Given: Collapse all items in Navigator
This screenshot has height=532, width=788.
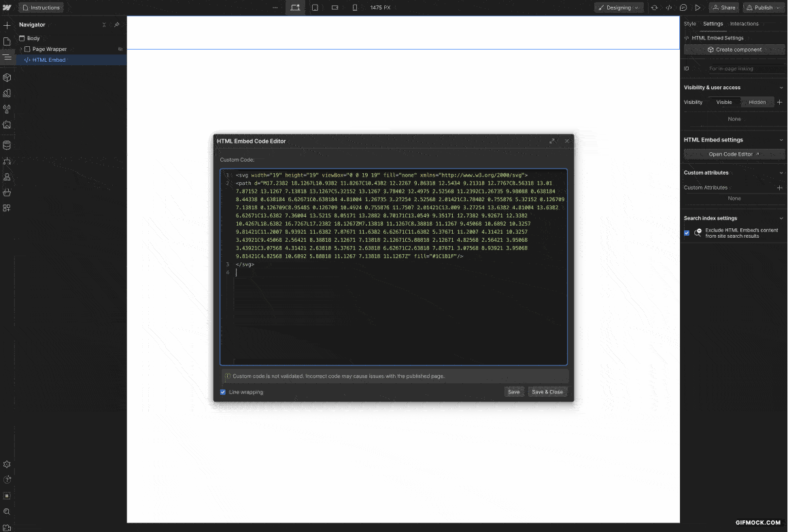Looking at the screenshot, I should (104, 24).
